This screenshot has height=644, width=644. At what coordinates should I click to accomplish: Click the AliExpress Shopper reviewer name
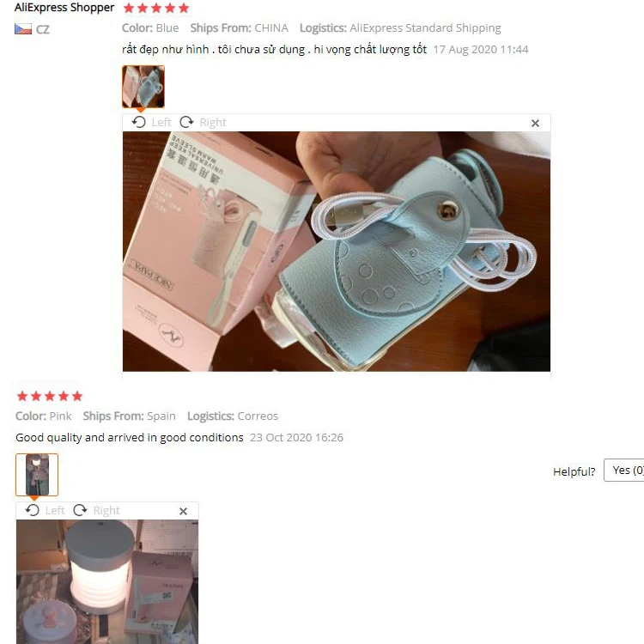[64, 8]
